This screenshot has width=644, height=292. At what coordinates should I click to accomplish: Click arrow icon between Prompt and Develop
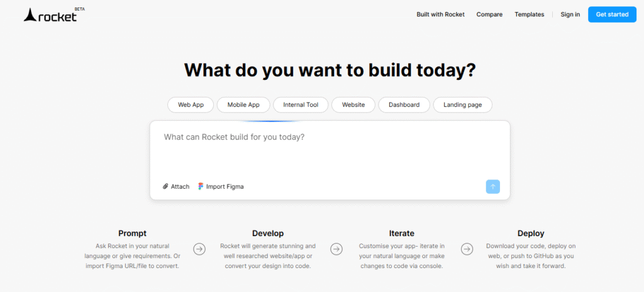(x=199, y=249)
